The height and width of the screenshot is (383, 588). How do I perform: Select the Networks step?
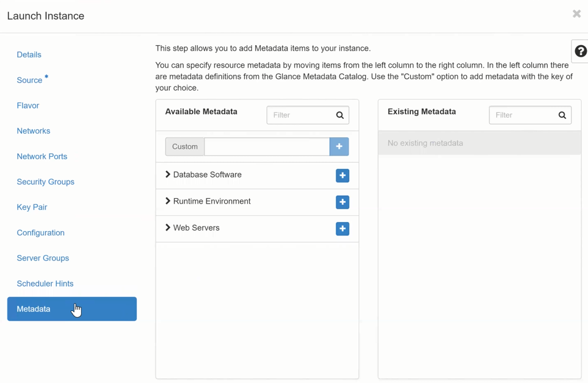pos(34,131)
